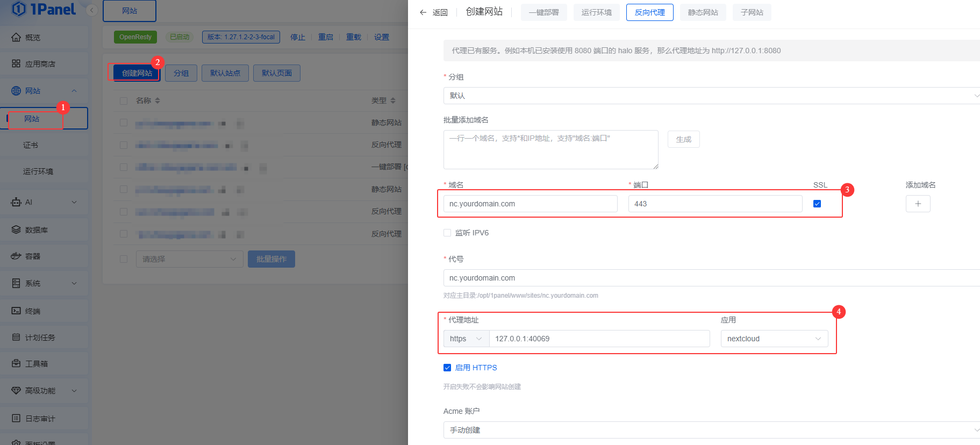980x445 pixels.
Task: Click the 工具箱 toolbox icon
Action: (16, 363)
